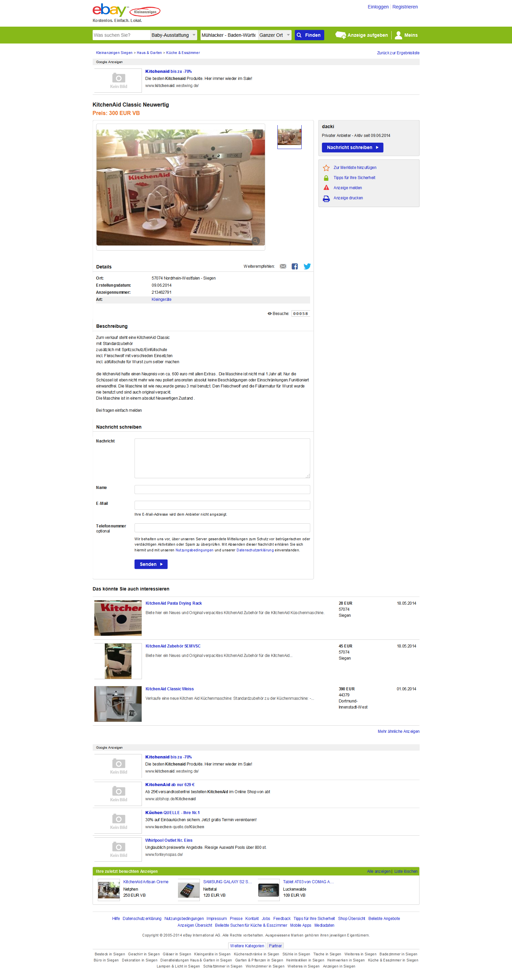Open the Ganzer Ort radius dropdown
This screenshot has width=512, height=980.
coord(274,35)
